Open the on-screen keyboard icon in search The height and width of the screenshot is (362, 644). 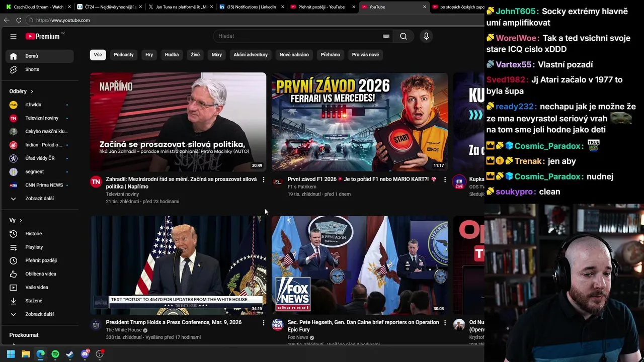(386, 36)
